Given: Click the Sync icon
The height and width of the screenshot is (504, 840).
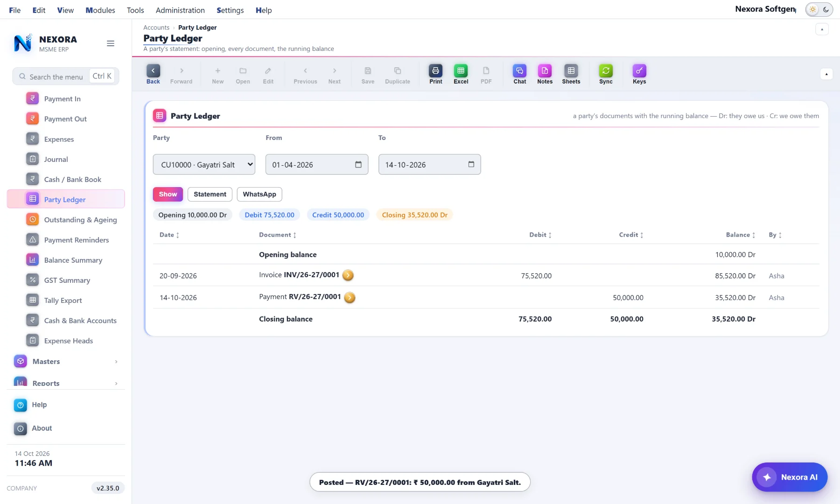Looking at the screenshot, I should click(606, 71).
